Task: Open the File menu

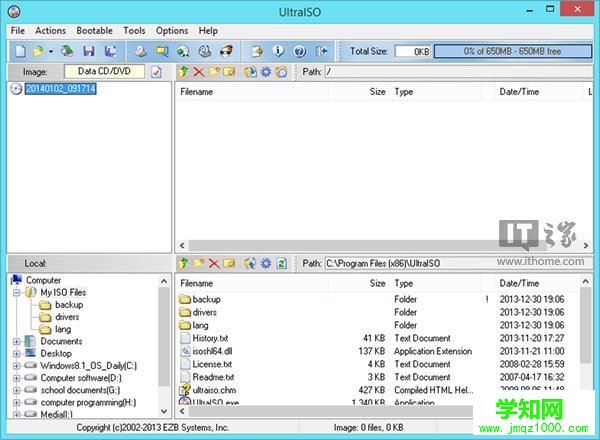Action: click(18, 31)
